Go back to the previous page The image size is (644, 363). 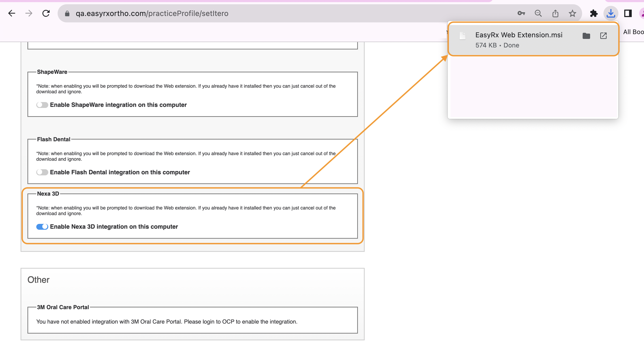12,13
